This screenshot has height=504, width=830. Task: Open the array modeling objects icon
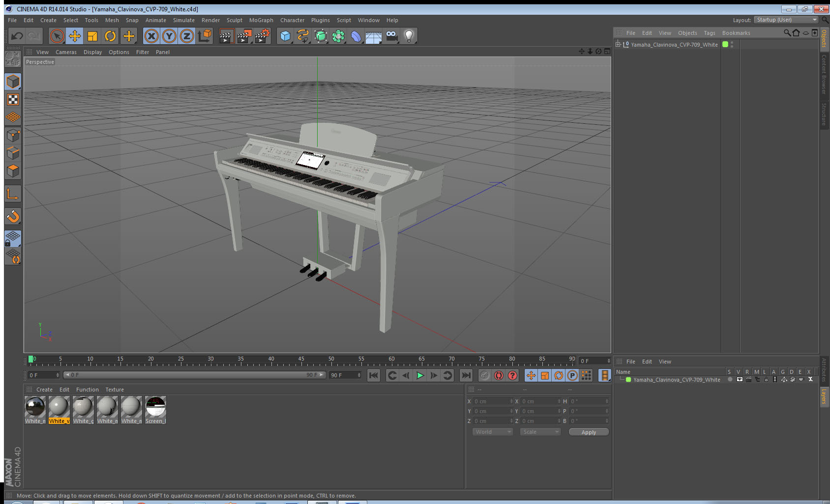[338, 36]
